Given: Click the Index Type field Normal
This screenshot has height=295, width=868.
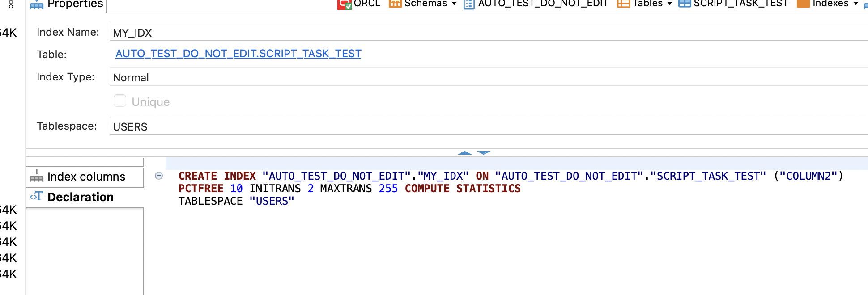Looking at the screenshot, I should [x=489, y=77].
